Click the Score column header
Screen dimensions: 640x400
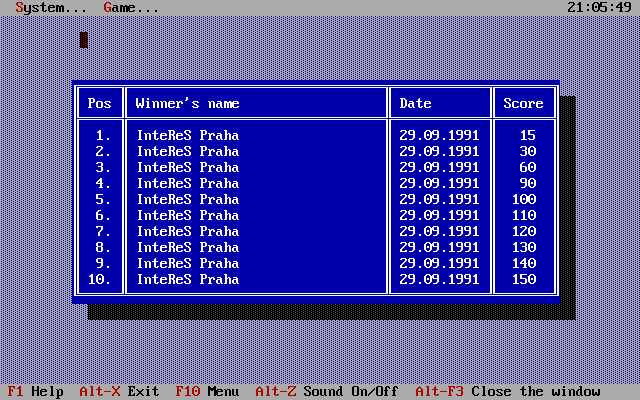coord(523,103)
